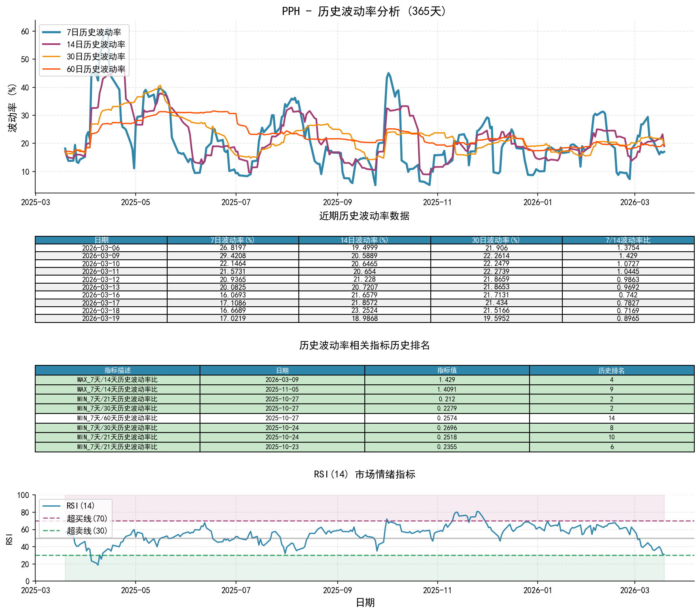Select the 超卖线(30) legend entry

pyautogui.click(x=87, y=530)
